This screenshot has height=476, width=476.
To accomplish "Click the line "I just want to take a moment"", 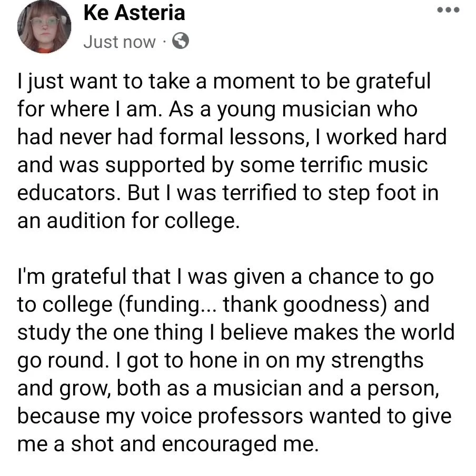I will (224, 82).
